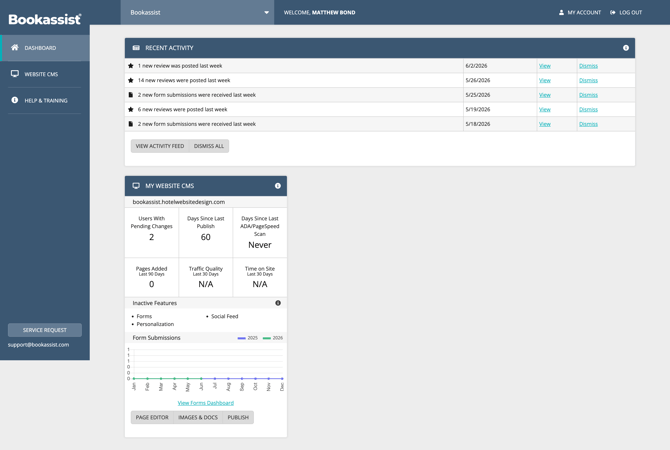Click the Dec data point on chart
The width and height of the screenshot is (670, 450).
pyautogui.click(x=282, y=378)
